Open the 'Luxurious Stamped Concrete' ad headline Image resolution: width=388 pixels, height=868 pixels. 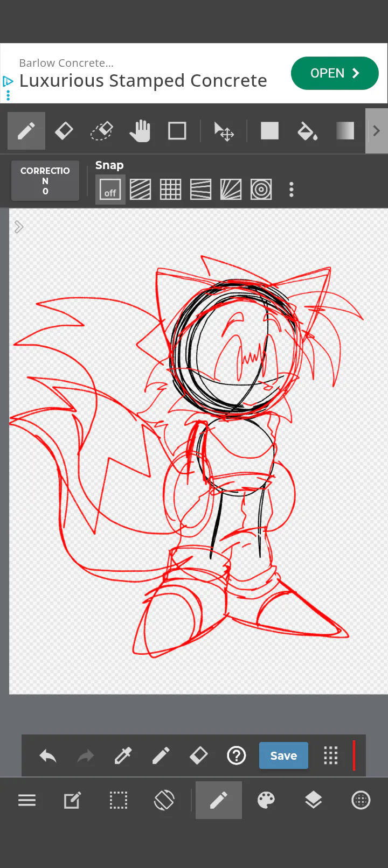(143, 81)
